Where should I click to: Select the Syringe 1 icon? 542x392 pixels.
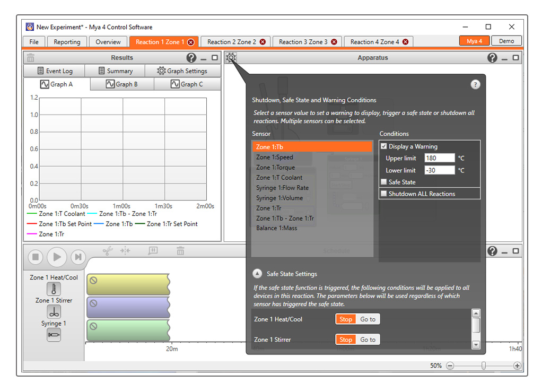point(54,335)
